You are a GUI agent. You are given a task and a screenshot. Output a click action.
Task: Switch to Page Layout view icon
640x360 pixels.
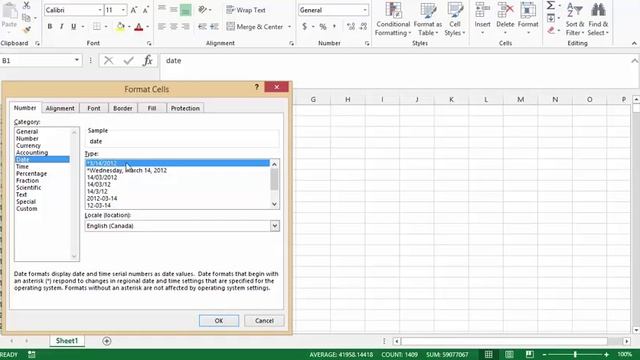(x=509, y=354)
